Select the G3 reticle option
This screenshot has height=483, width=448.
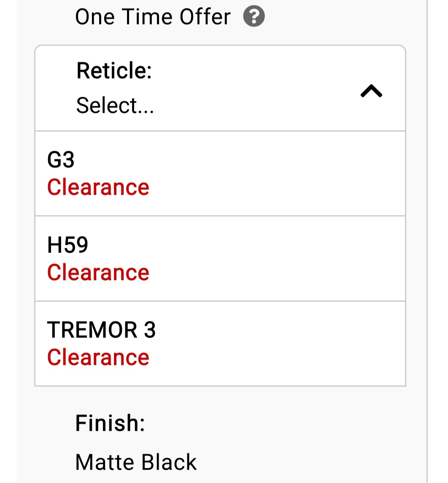pos(220,174)
